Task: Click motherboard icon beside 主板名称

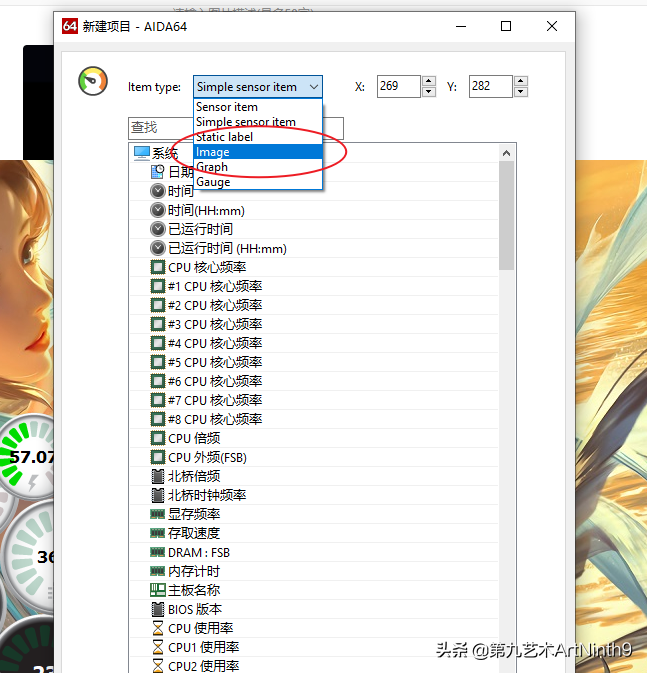Action: pos(158,590)
